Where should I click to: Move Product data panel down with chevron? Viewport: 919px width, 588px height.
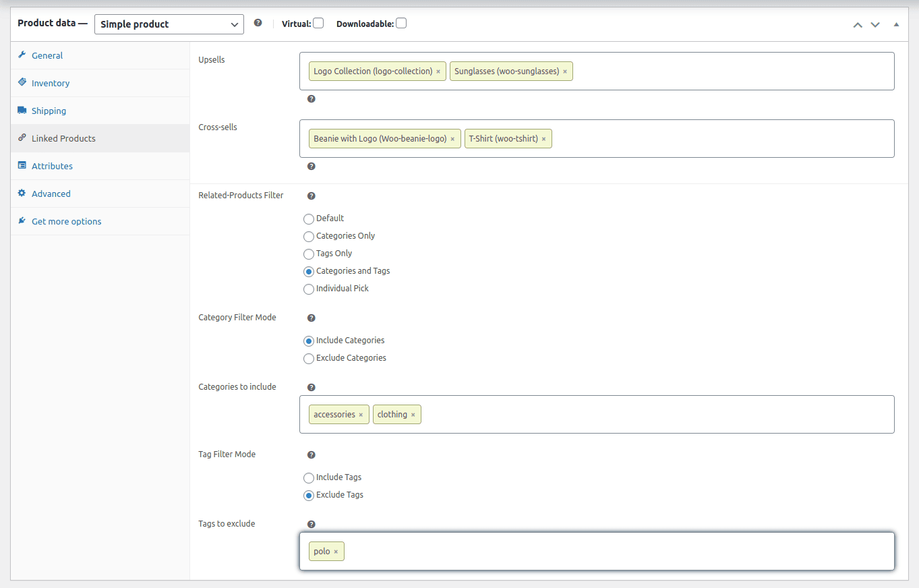click(x=875, y=24)
